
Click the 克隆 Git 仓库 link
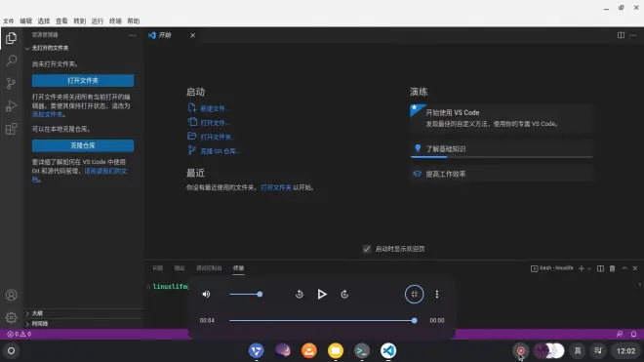[220, 151]
